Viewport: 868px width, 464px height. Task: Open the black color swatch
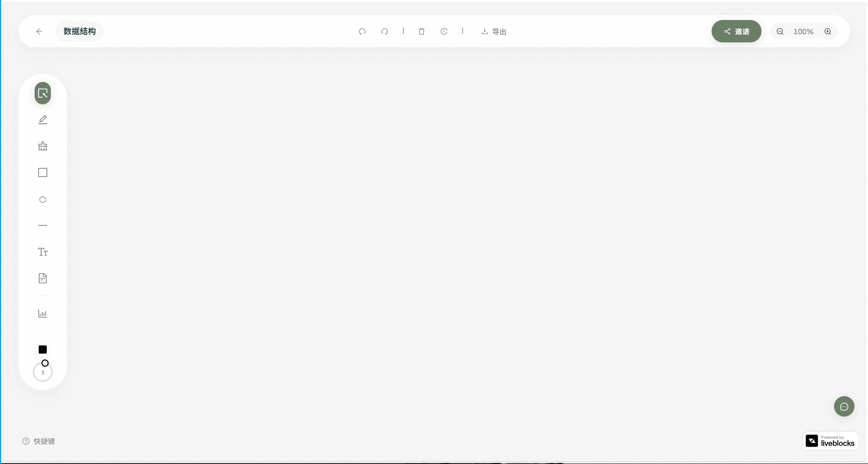click(x=43, y=349)
